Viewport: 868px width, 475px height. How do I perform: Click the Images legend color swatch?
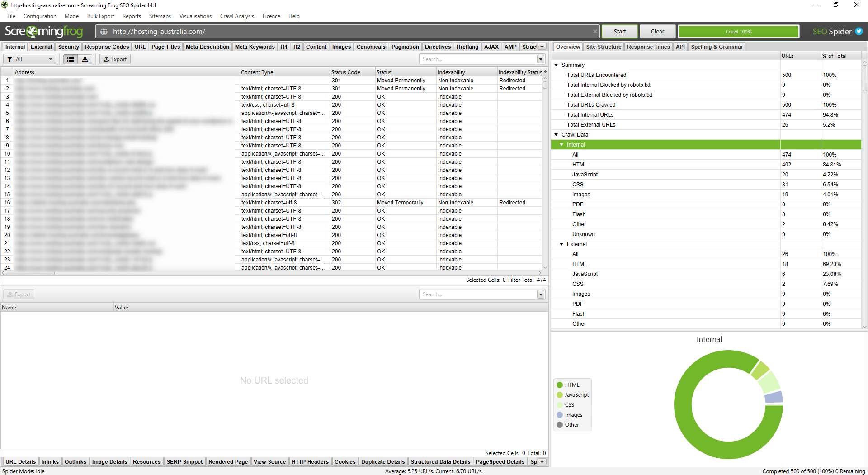point(560,415)
